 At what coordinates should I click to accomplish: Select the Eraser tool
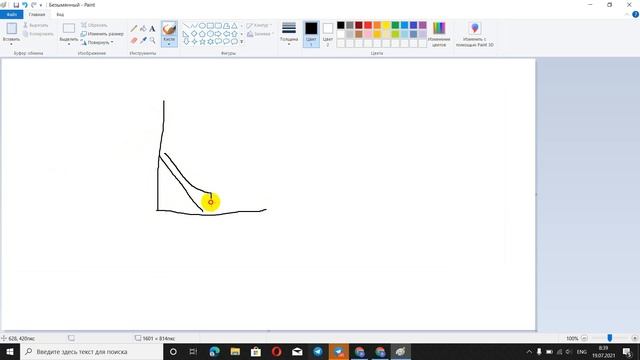pos(134,40)
